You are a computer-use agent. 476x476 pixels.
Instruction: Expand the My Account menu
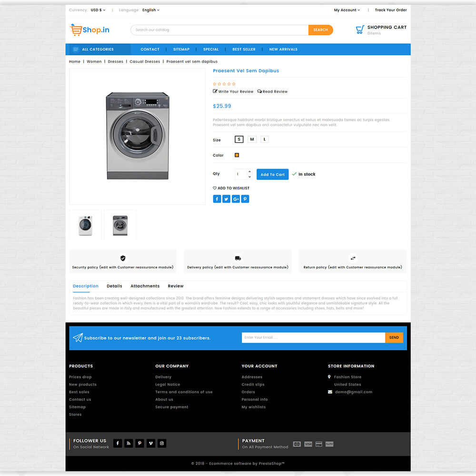coord(347,10)
